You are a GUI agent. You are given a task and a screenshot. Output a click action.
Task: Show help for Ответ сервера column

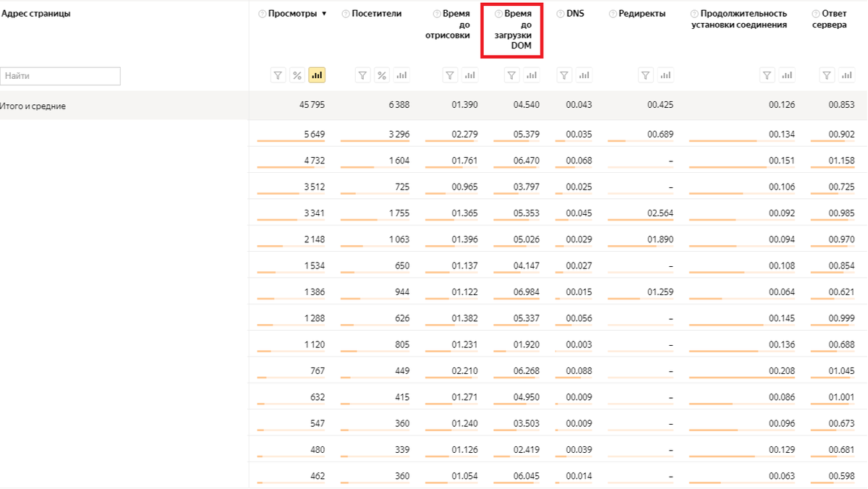coord(816,14)
